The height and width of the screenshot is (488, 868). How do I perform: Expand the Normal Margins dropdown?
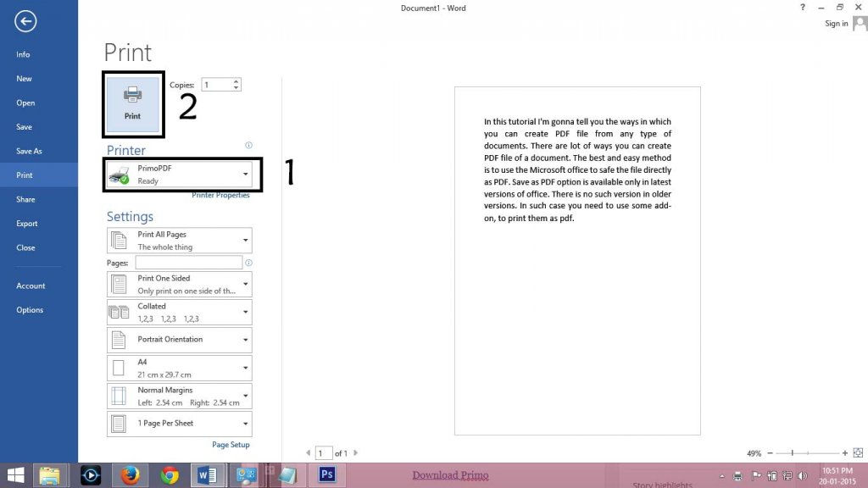click(180, 396)
